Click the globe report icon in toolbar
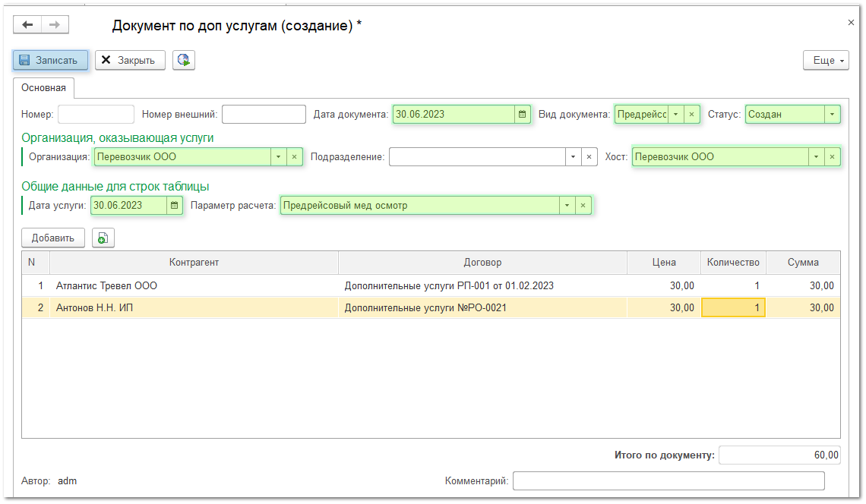 pyautogui.click(x=184, y=61)
